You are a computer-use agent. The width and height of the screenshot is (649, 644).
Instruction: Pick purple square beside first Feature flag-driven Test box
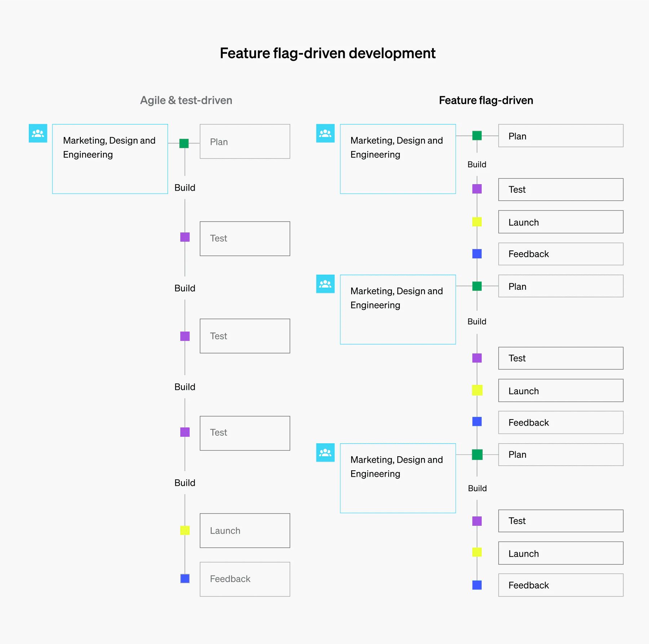coord(477,189)
